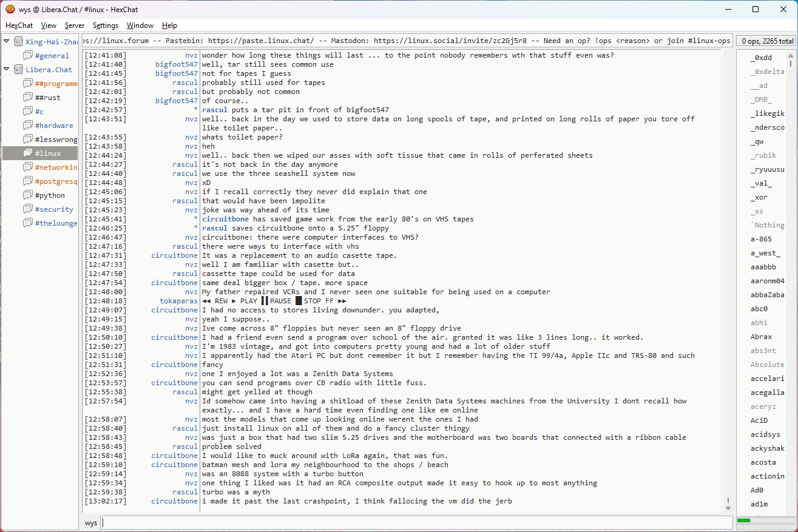Screen dimensions: 798x532
Task: Click the server icon beside Xing-Hai-Zhan
Action: [x=19, y=42]
